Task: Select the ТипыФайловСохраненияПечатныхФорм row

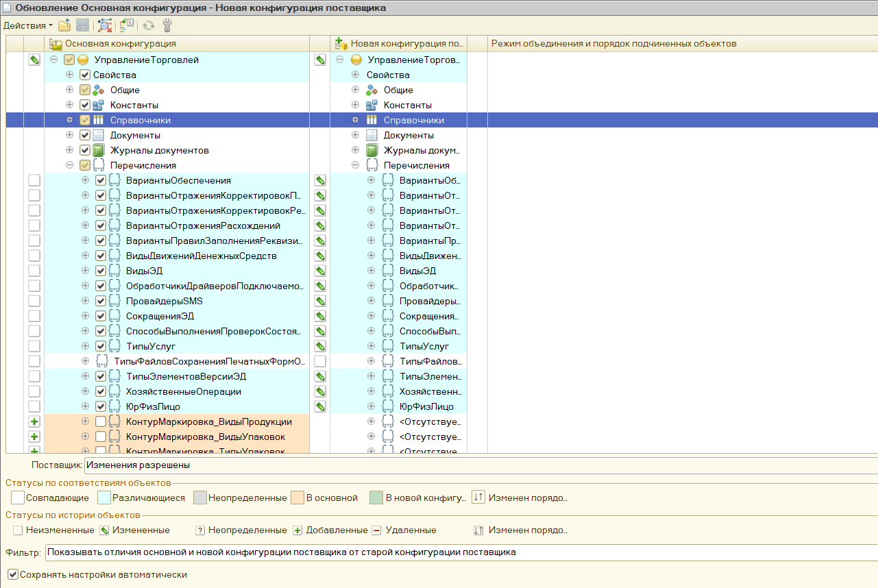Action: tap(209, 361)
